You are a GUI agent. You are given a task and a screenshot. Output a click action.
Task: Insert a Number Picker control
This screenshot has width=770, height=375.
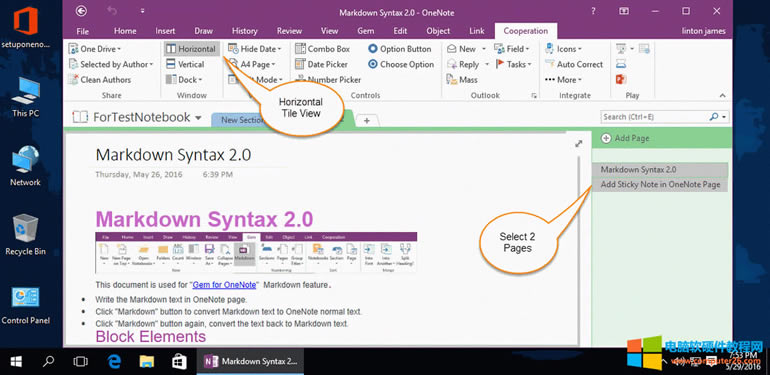pos(328,80)
